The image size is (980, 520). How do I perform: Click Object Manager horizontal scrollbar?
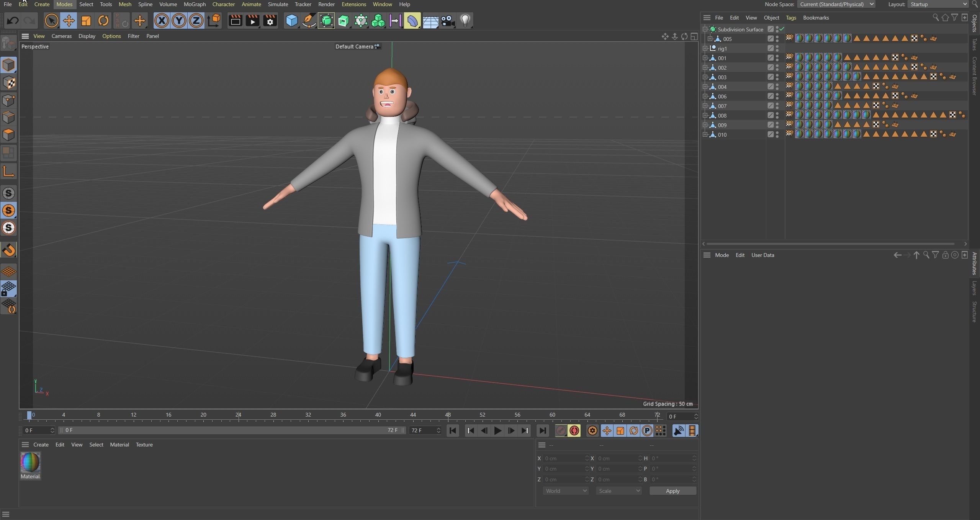click(x=830, y=244)
